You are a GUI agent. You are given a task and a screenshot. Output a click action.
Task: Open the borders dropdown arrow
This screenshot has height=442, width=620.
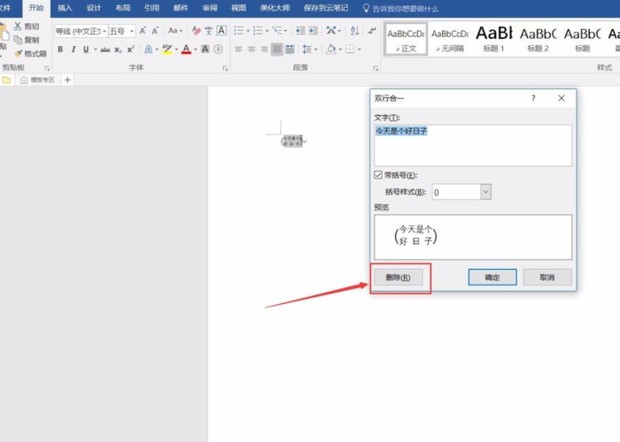[x=359, y=49]
